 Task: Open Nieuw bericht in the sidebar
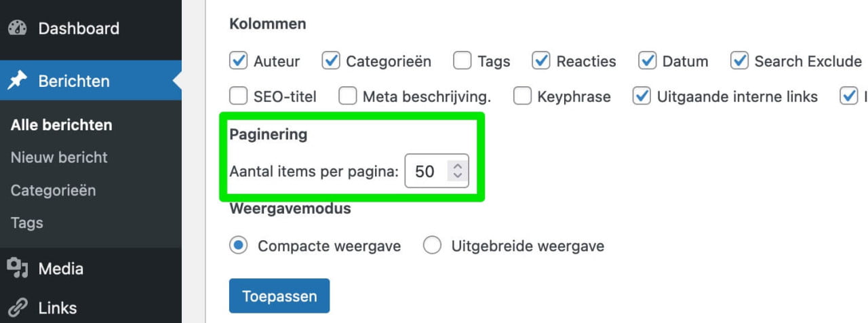pyautogui.click(x=59, y=157)
